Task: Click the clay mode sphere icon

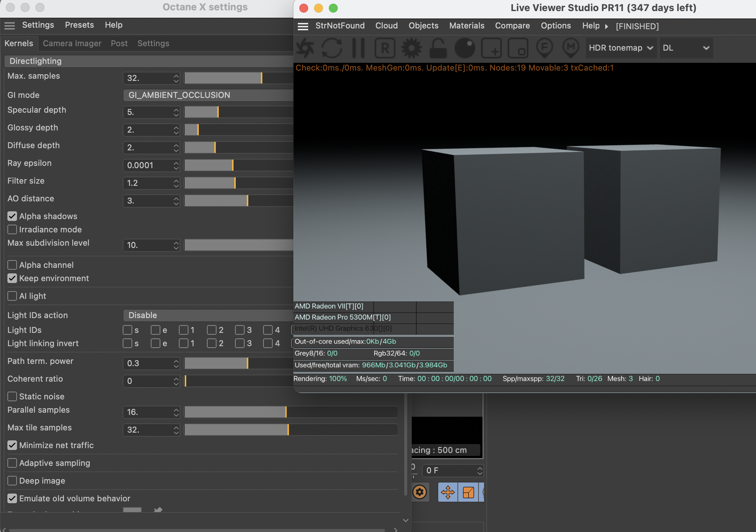Action: pyautogui.click(x=464, y=48)
